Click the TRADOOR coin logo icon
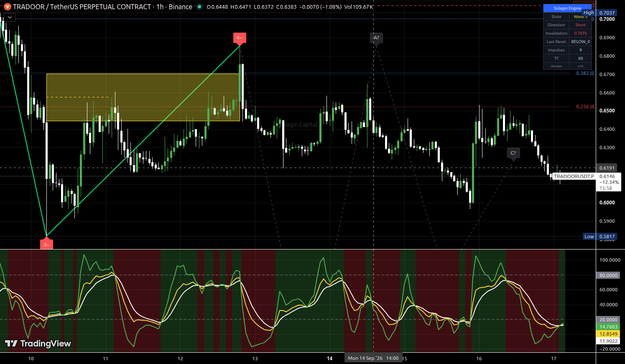The height and width of the screenshot is (364, 625). [x=8, y=7]
